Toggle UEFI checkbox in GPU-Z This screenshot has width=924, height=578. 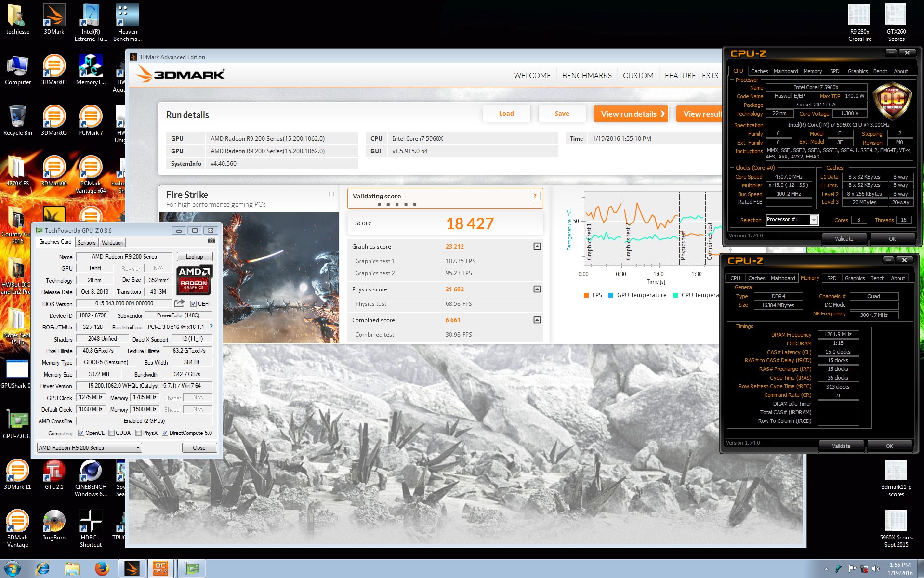click(193, 304)
